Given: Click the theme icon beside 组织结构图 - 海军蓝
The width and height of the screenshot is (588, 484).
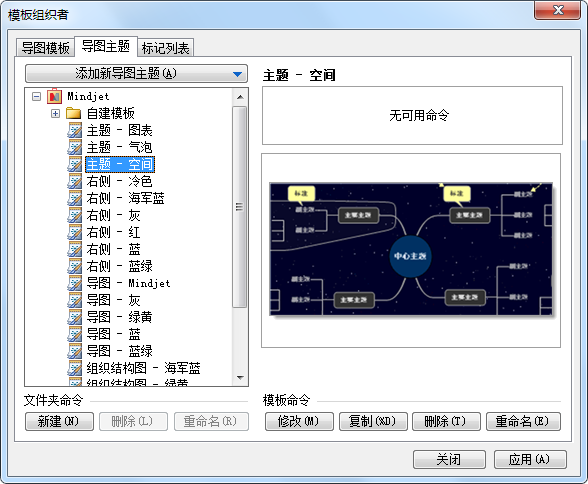Looking at the screenshot, I should [x=75, y=368].
